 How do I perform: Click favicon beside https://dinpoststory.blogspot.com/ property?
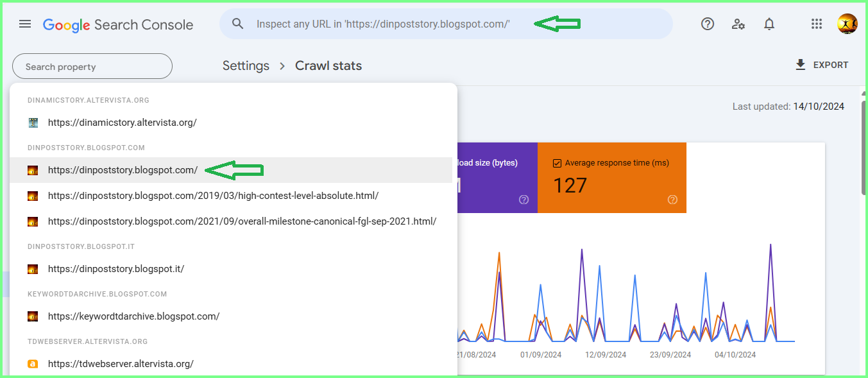pos(33,170)
